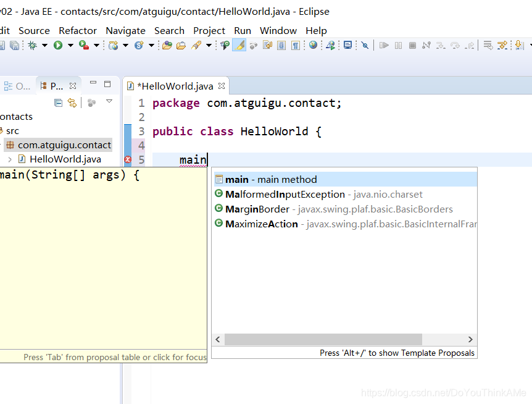
Task: Click the Suspend debug icon
Action: (x=398, y=45)
